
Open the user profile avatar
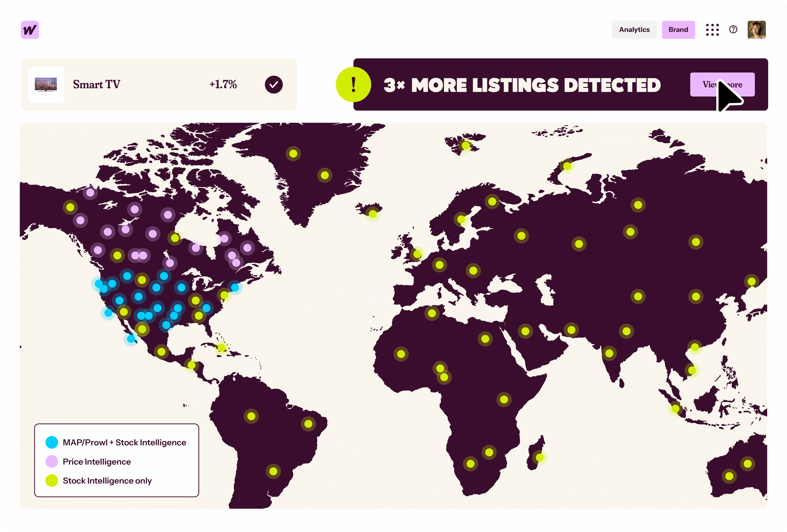(756, 30)
